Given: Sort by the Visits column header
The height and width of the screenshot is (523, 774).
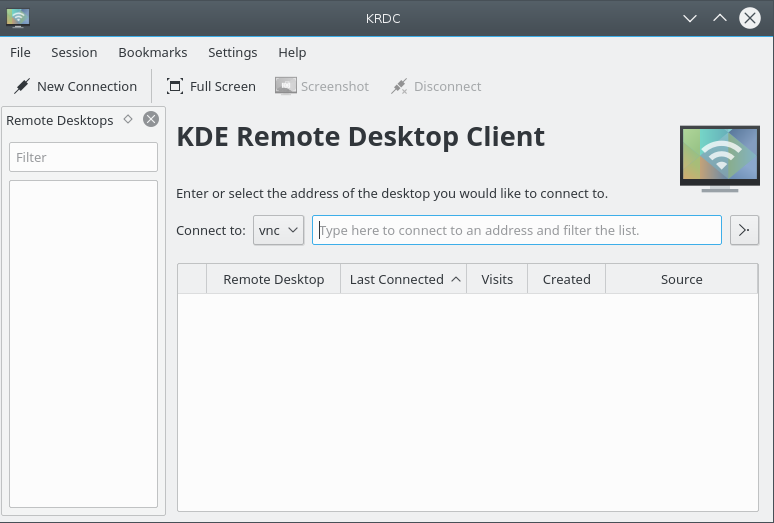Looking at the screenshot, I should coord(496,279).
